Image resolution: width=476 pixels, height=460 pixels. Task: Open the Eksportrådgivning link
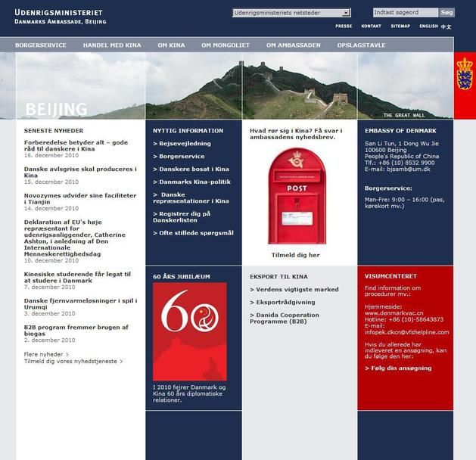282,302
